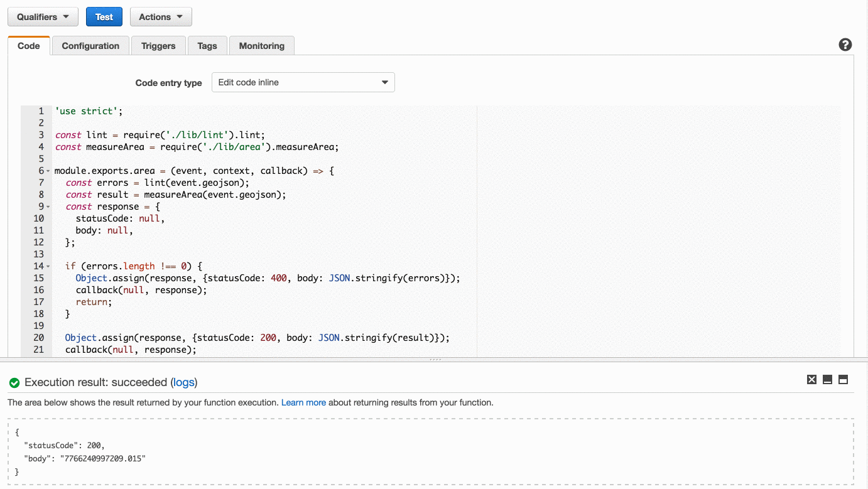Follow the Learn more link
The height and width of the screenshot is (489, 868).
(x=303, y=402)
